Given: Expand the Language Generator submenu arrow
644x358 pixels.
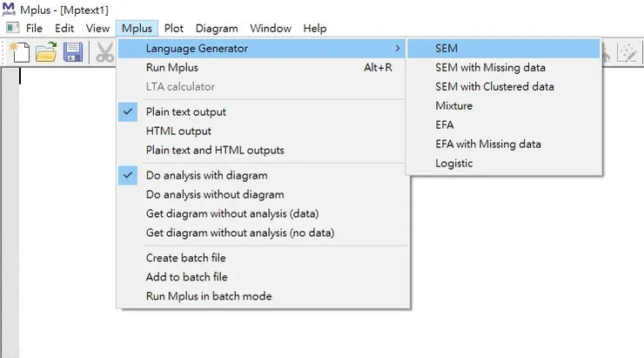Looking at the screenshot, I should pos(398,49).
